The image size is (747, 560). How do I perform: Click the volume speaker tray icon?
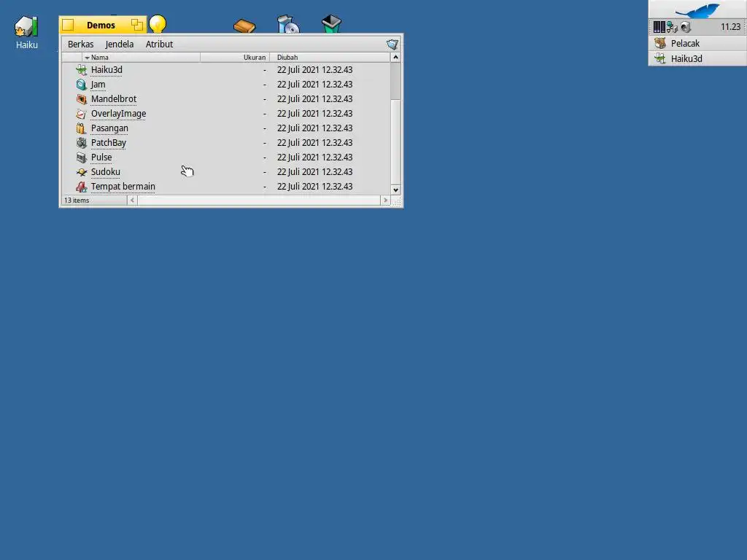click(x=686, y=27)
